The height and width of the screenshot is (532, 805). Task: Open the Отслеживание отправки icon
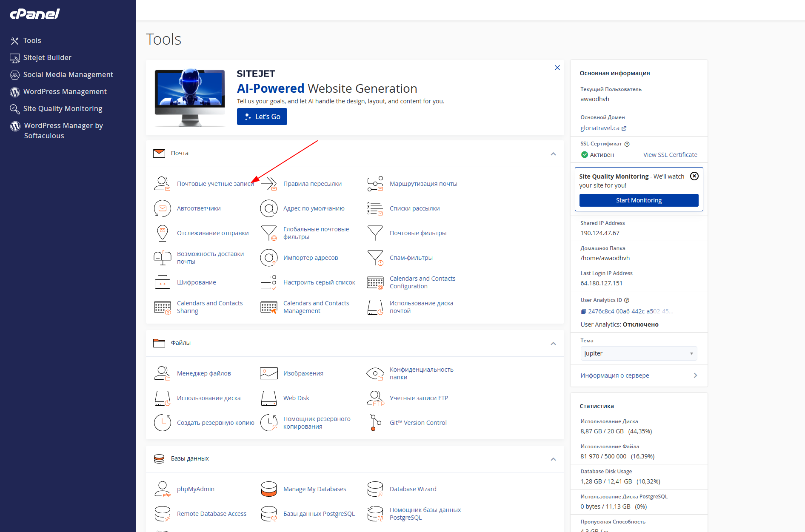[162, 233]
